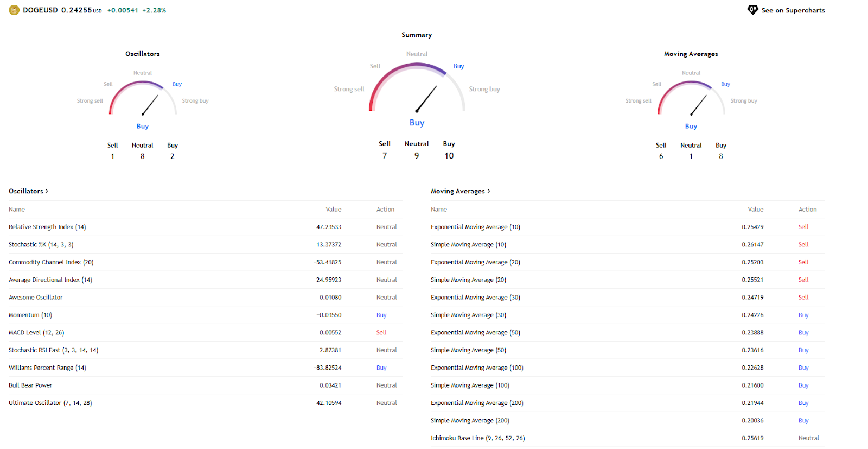Viewport: 868px width, 449px height.
Task: Click Oscillators table Value column header
Action: (x=333, y=210)
